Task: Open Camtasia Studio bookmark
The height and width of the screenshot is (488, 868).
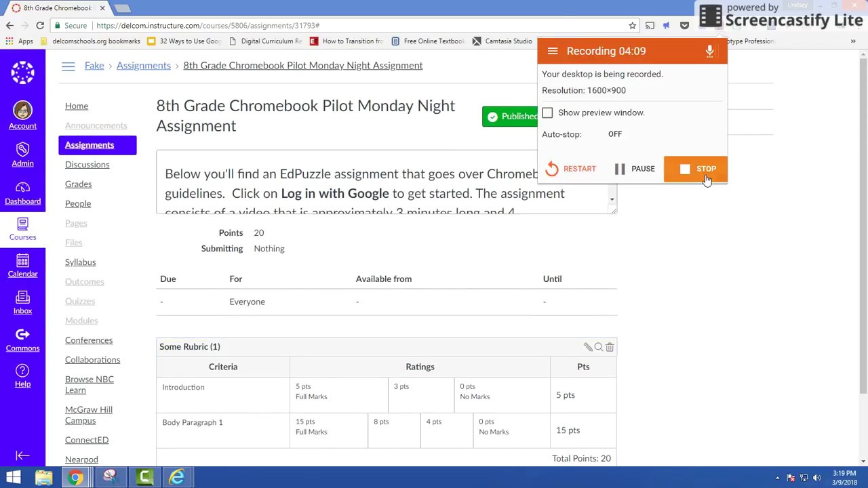Action: coord(502,41)
